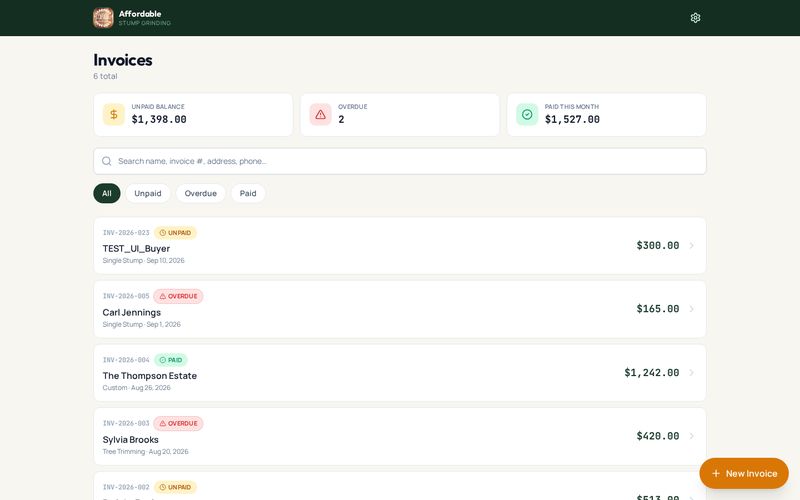Click the Invoices page heading

click(x=123, y=60)
